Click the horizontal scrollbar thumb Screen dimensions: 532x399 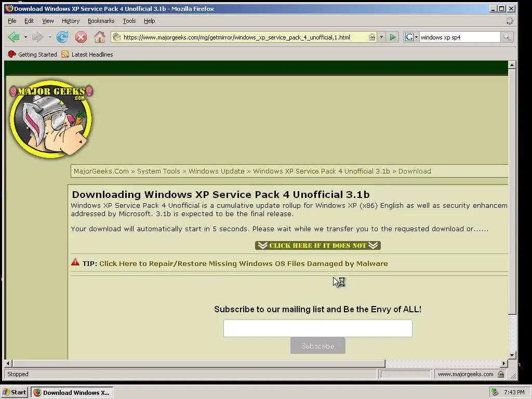click(199, 363)
